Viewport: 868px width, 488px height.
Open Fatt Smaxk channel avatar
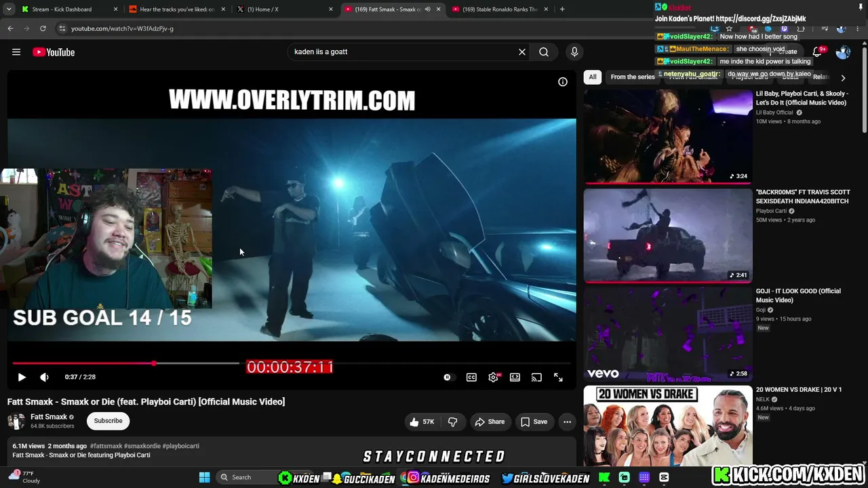(16, 421)
